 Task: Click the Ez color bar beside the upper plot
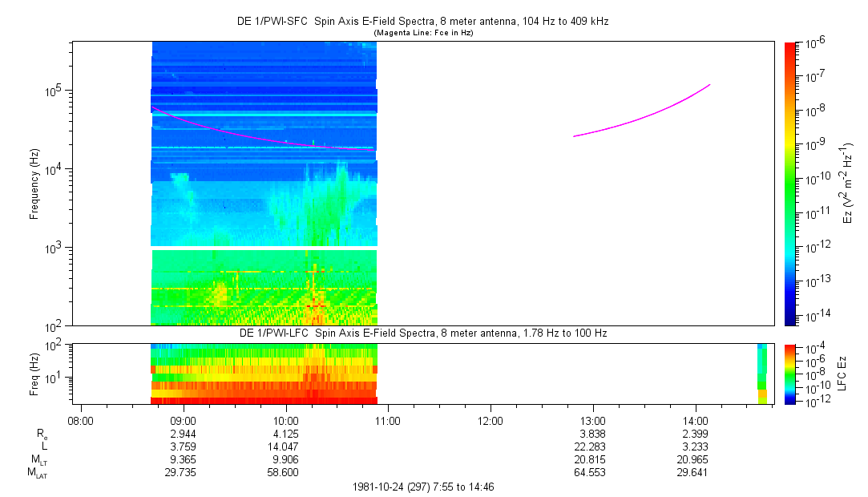790,183
